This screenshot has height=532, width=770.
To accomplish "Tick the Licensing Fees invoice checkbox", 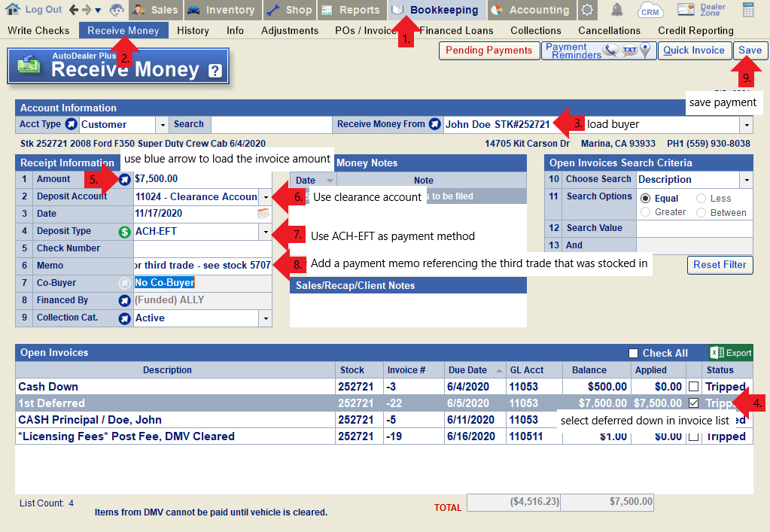I will (x=693, y=436).
